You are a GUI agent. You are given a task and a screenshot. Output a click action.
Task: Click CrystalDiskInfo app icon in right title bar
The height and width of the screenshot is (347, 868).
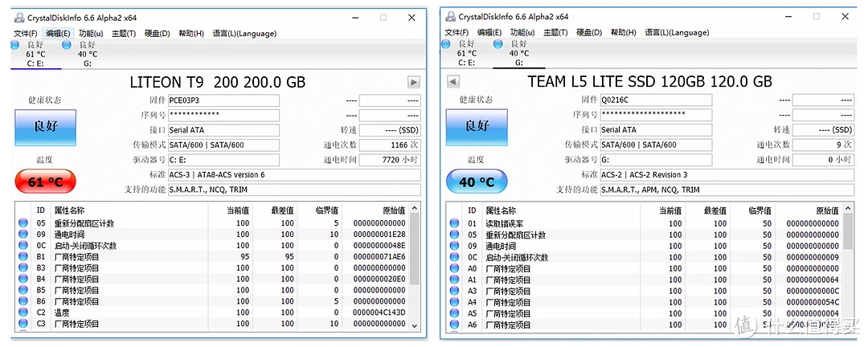pos(450,17)
